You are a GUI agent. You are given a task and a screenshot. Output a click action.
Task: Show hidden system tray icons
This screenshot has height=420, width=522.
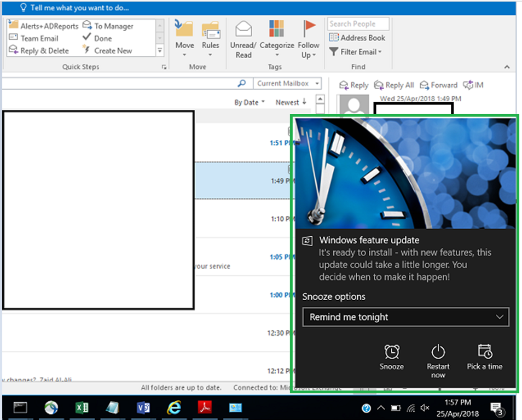coord(381,407)
